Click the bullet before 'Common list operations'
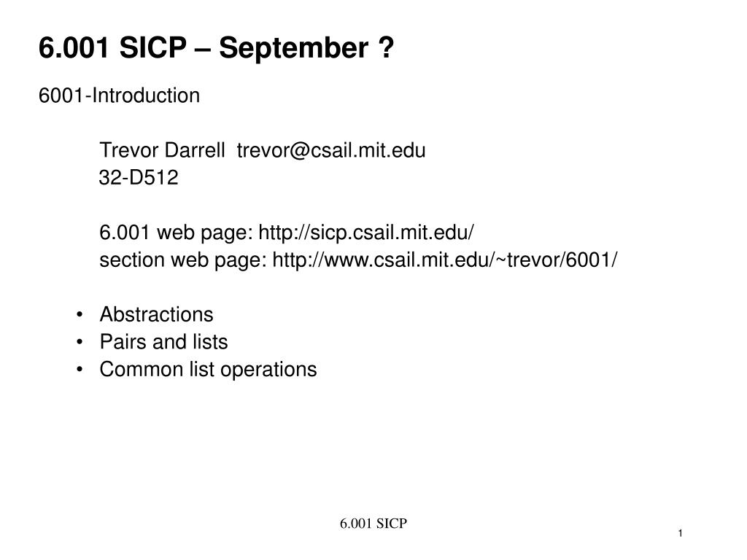This screenshot has width=747, height=560. [x=80, y=370]
